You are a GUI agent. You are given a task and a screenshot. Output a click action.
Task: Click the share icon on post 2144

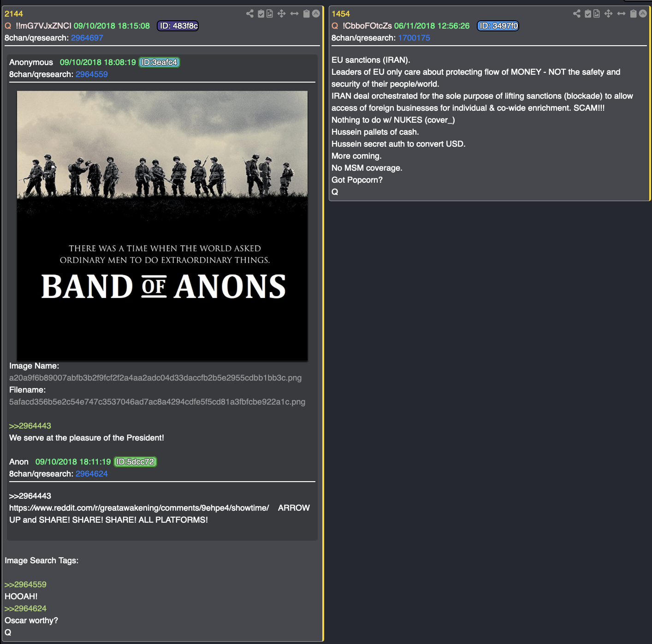click(250, 14)
